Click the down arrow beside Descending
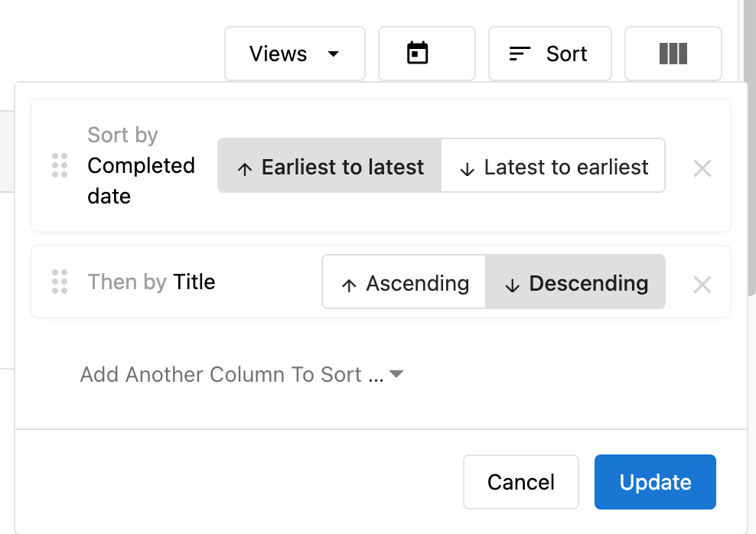The image size is (756, 534). click(x=512, y=285)
